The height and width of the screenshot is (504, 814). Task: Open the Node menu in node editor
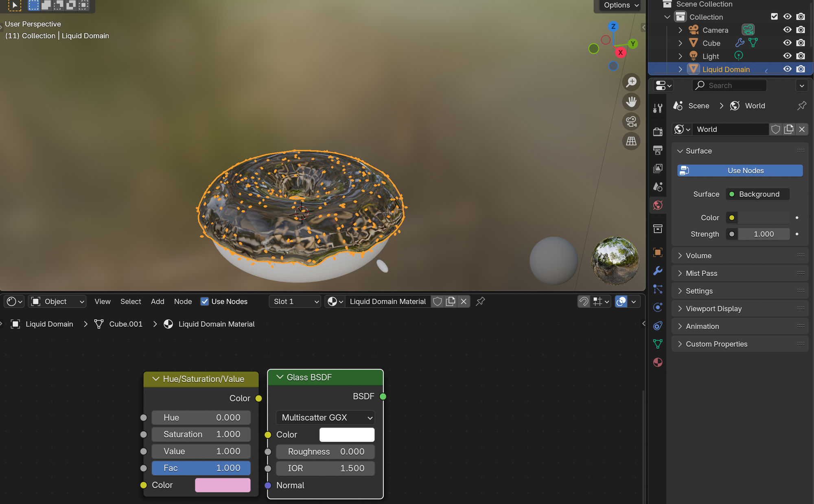point(183,301)
